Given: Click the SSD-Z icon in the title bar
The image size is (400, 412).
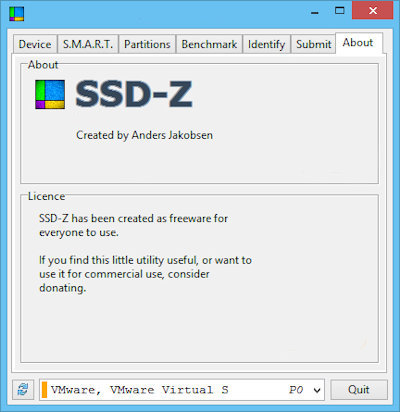Looking at the screenshot, I should click(x=16, y=14).
